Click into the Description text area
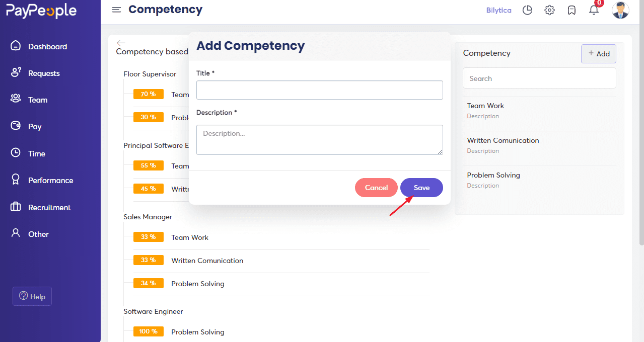 320,140
